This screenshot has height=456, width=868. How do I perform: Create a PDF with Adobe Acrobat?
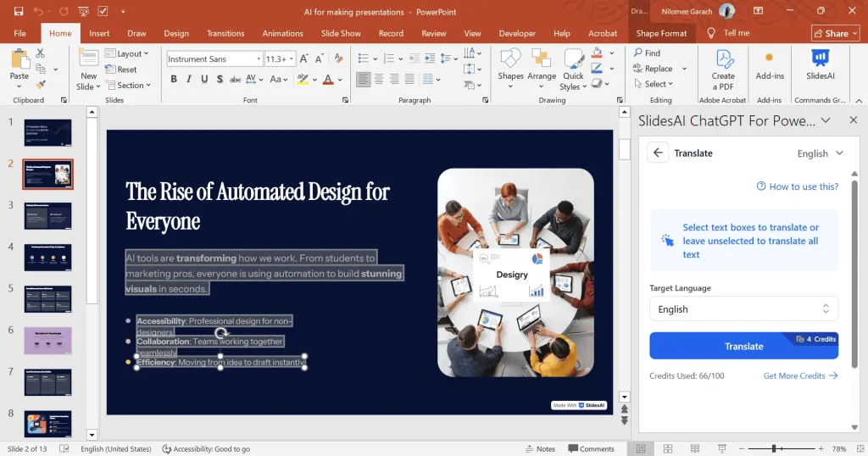(x=723, y=70)
